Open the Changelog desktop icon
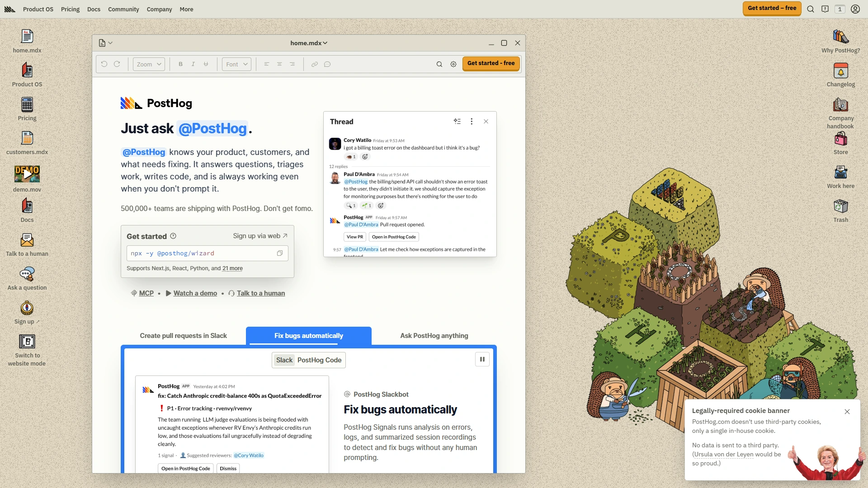This screenshot has height=488, width=868. pyautogui.click(x=841, y=70)
